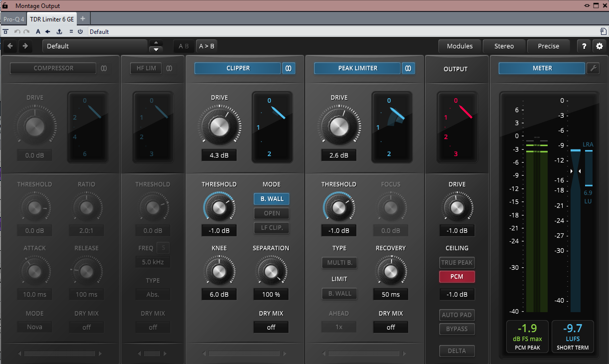
Task: Go to the next preset with the right arrow
Action: [24, 46]
